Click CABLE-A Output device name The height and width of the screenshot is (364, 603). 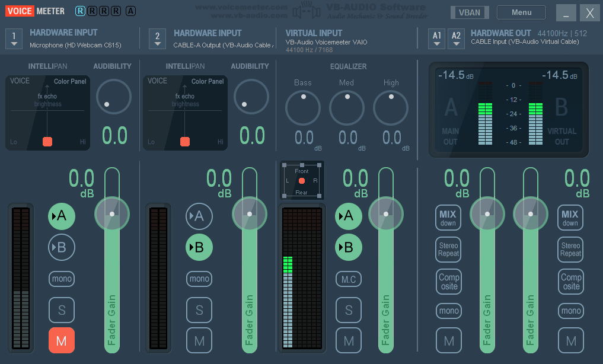[223, 45]
